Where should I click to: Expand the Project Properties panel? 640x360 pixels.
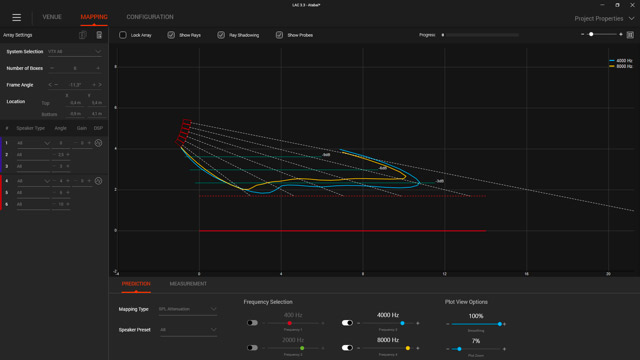(604, 19)
